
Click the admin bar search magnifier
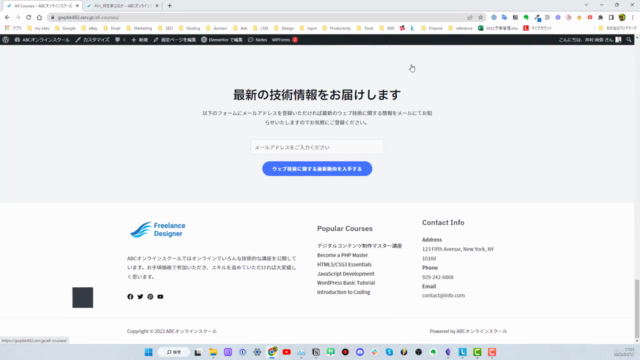(x=629, y=40)
